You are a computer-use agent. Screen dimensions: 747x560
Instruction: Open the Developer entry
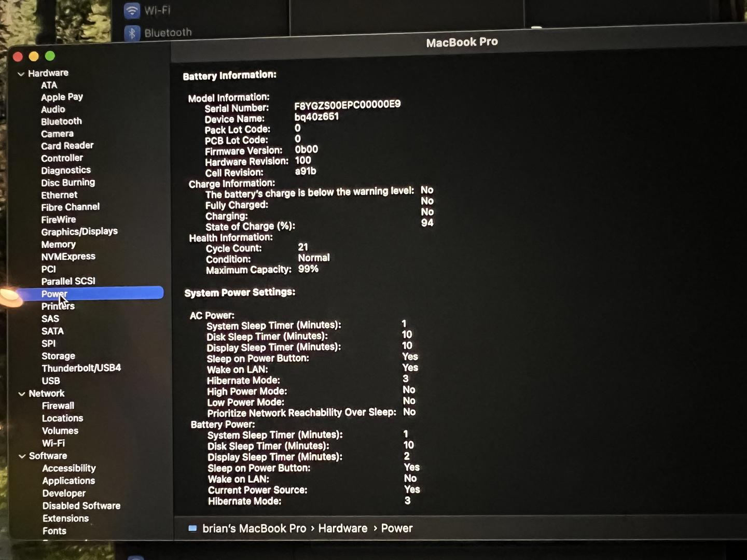coord(64,493)
